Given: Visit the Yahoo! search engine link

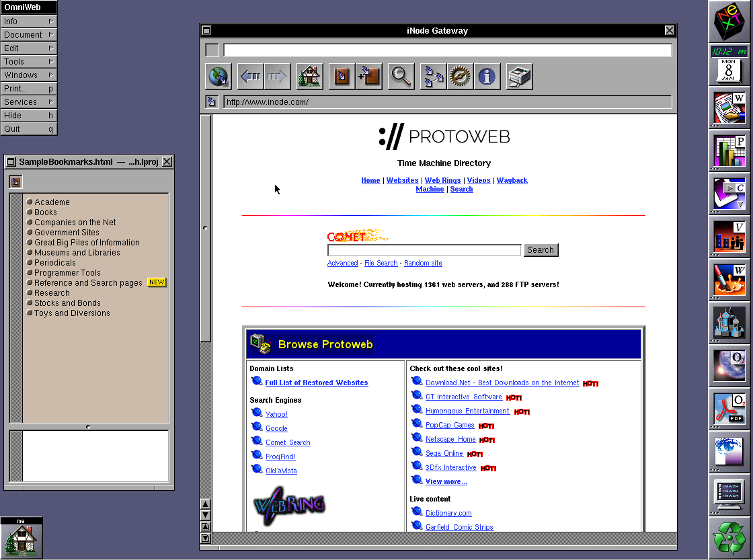Looking at the screenshot, I should pos(276,414).
